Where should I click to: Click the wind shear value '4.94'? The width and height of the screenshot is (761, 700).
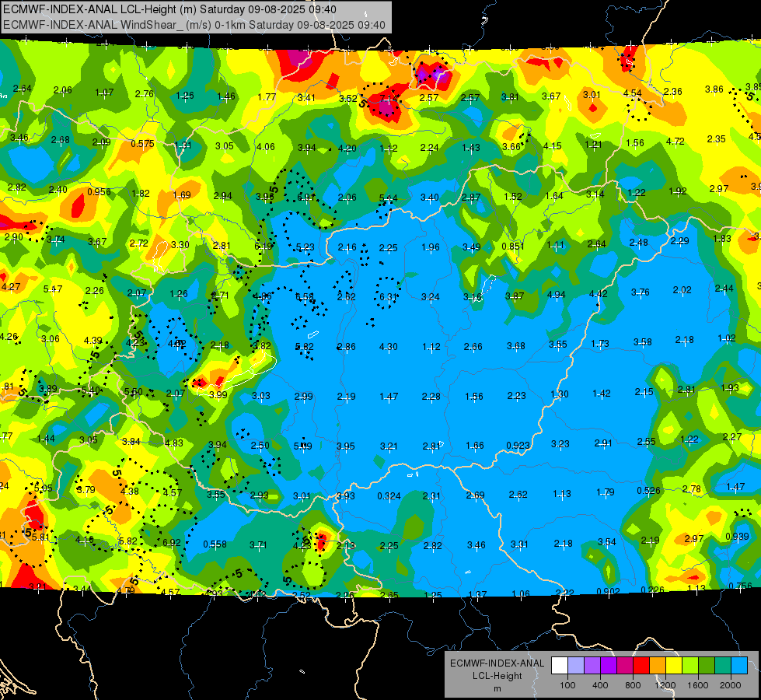click(x=557, y=294)
